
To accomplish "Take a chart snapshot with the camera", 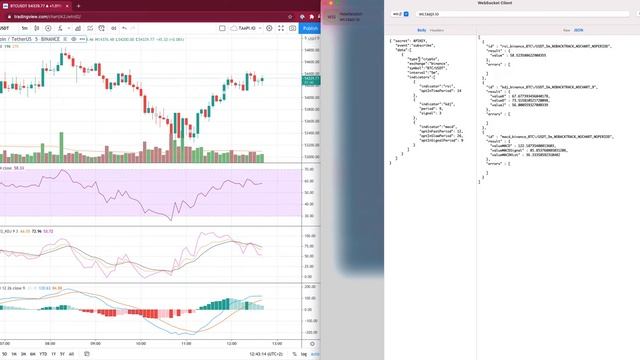I will pyautogui.click(x=293, y=28).
